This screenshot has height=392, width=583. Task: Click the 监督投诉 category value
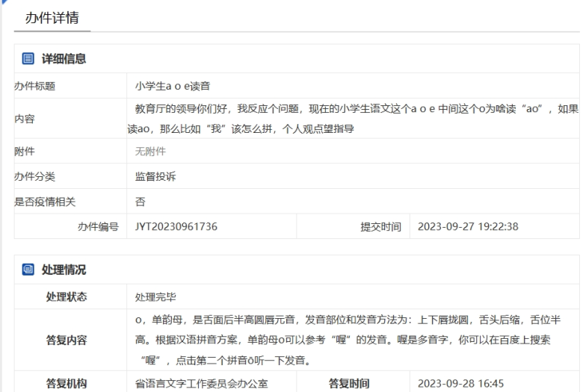(155, 176)
